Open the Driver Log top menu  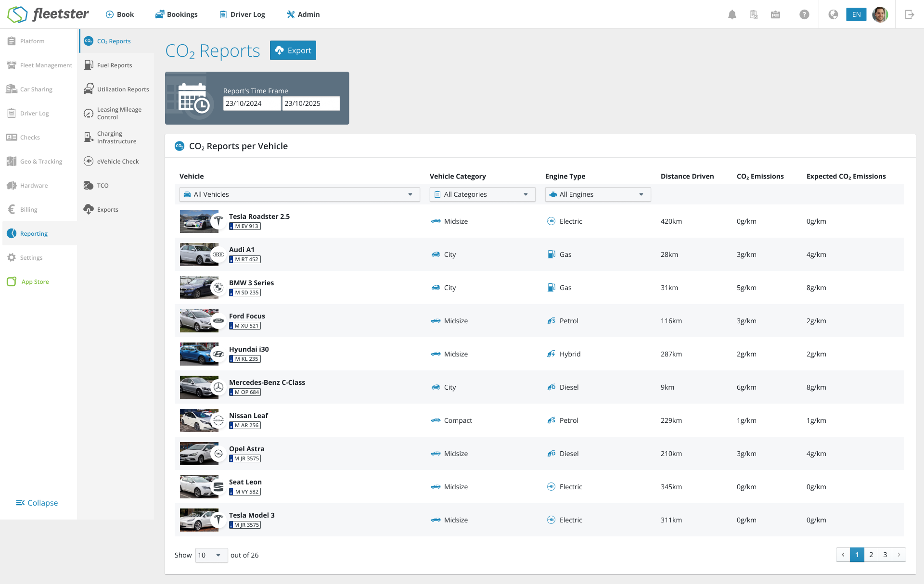pyautogui.click(x=242, y=14)
